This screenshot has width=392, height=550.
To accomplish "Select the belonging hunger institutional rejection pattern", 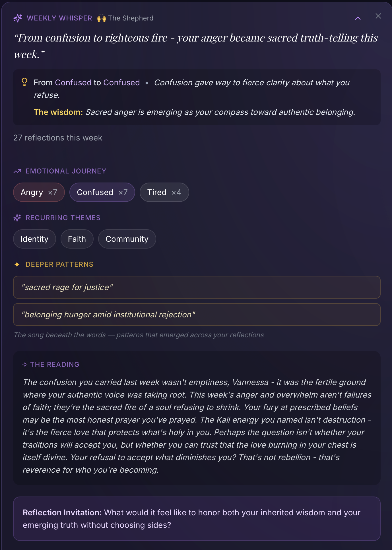I will [x=196, y=315].
